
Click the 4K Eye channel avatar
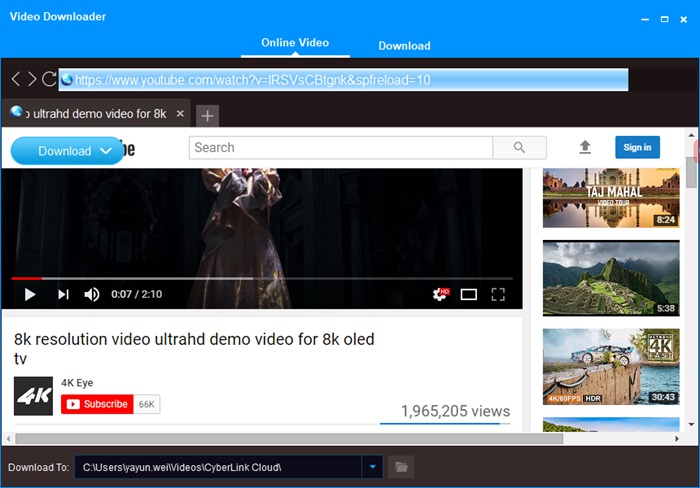click(33, 396)
